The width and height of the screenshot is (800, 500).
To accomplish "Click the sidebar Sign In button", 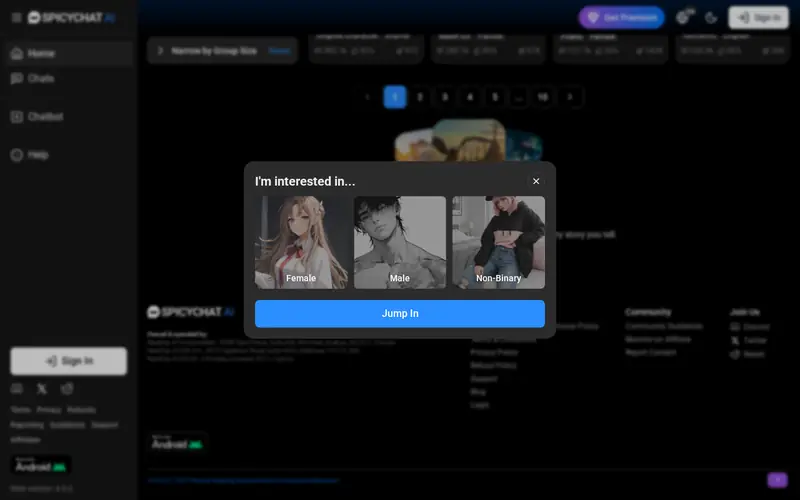I will [69, 361].
